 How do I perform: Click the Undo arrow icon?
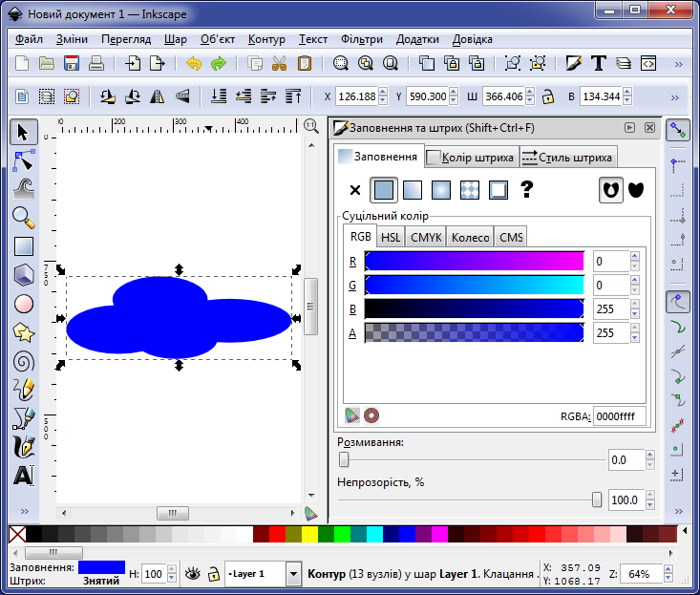coord(194,64)
